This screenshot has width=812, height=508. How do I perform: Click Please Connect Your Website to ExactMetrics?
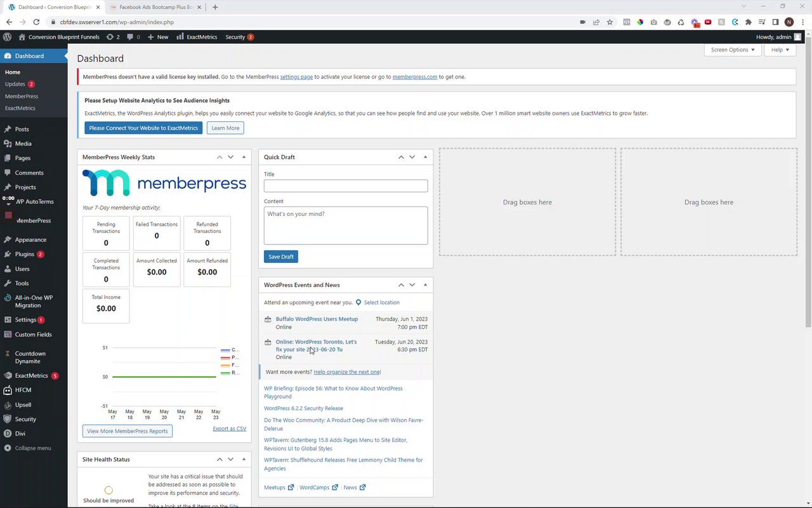tap(143, 128)
